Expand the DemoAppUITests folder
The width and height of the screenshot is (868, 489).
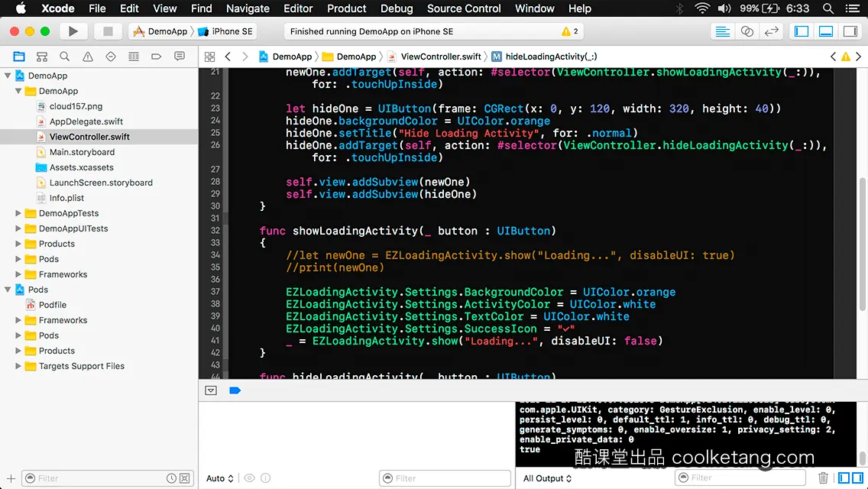(x=18, y=228)
